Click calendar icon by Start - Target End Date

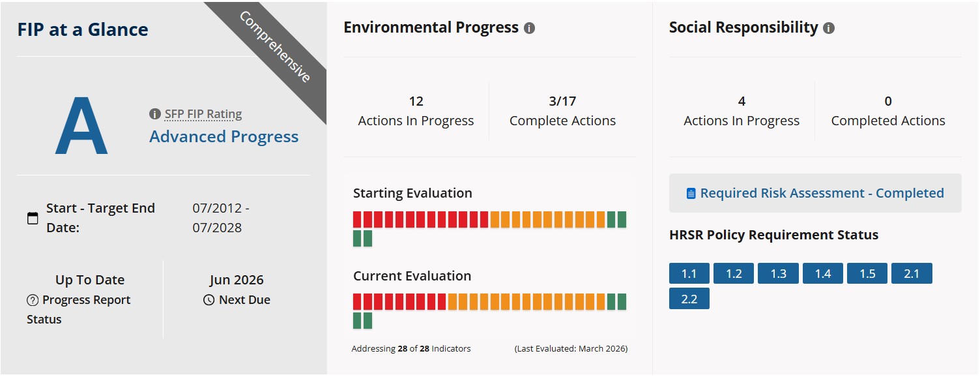[x=33, y=218]
